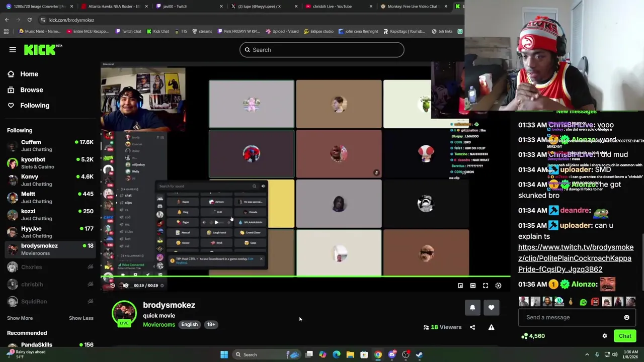Open the Twitch clip link in chat
The image size is (644, 362).
coord(575,258)
